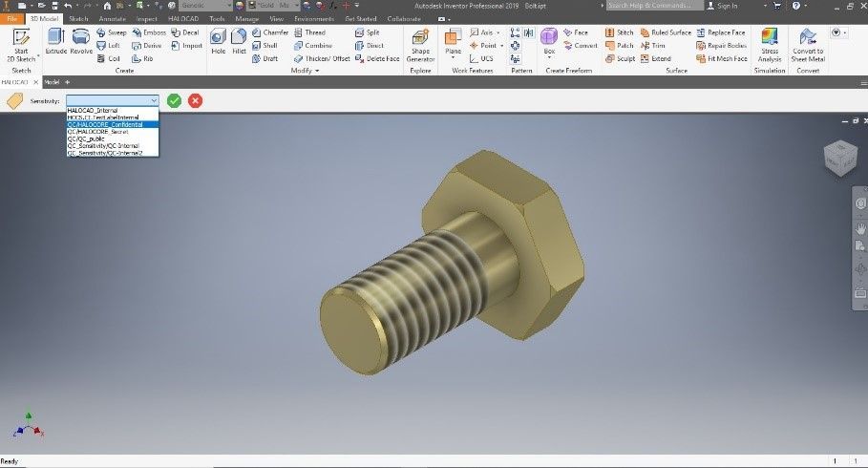Switch to the Annotate ribbon tab
Viewport: 868px width, 468px height.
coord(113,19)
